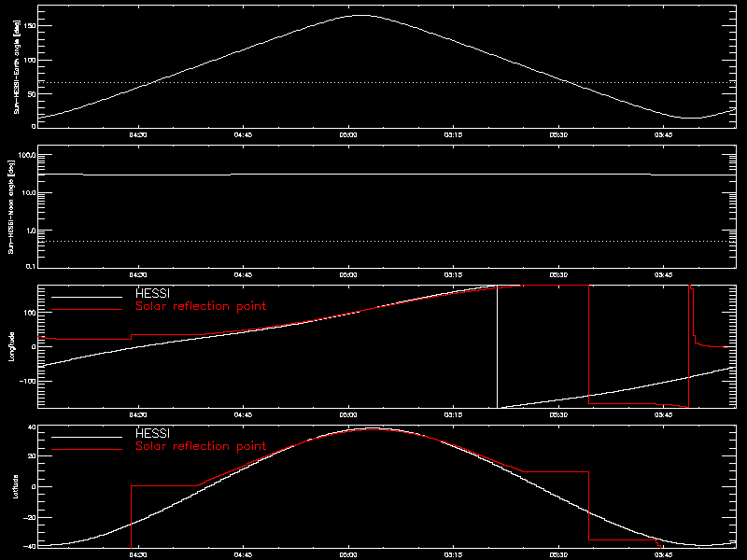Click '04:45' time label under Earth angle plot
The image size is (747, 560).
tap(243, 134)
